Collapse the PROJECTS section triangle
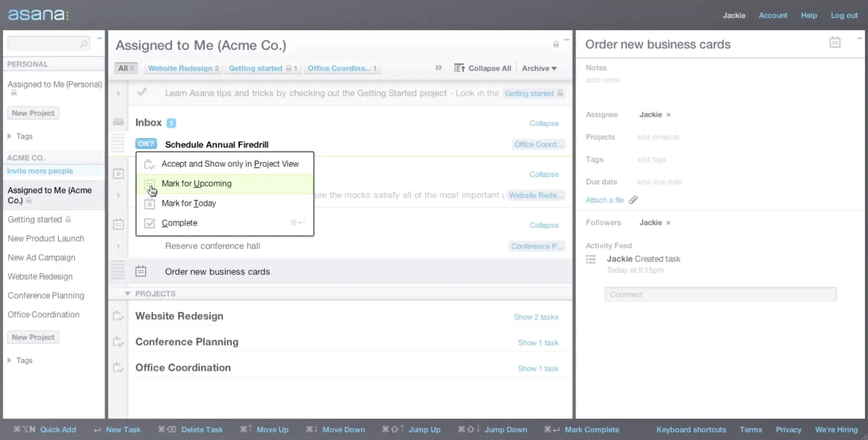 [127, 293]
